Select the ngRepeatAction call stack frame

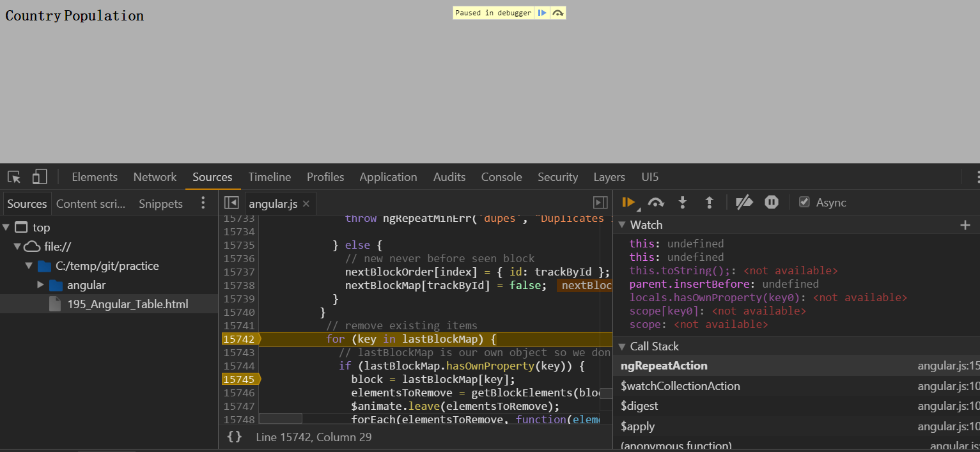click(x=797, y=366)
